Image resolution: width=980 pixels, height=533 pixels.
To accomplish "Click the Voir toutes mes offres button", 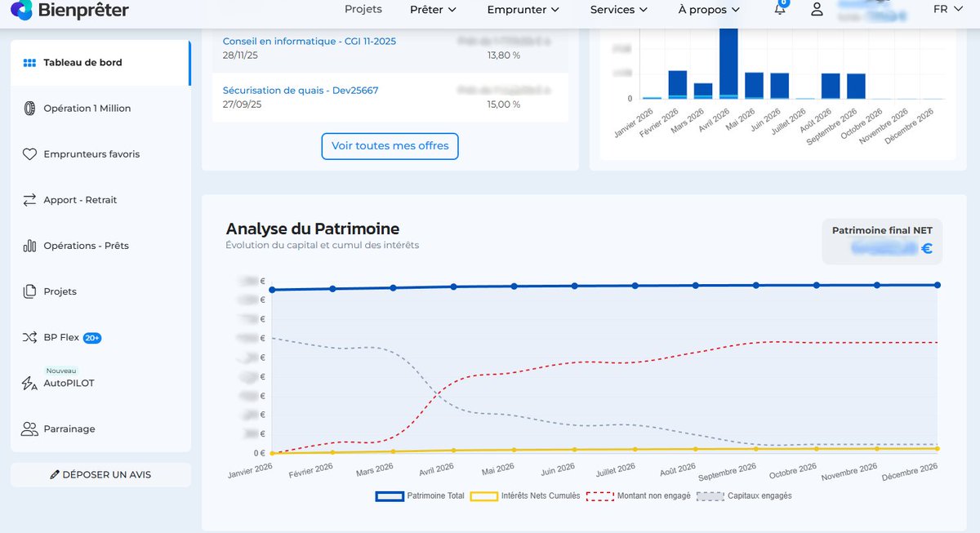I will coord(390,146).
